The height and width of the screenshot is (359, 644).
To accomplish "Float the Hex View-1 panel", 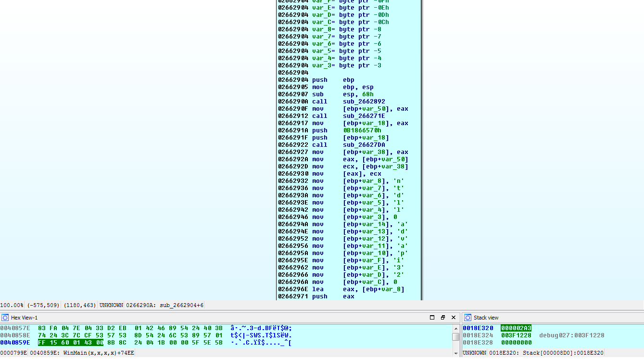I will pos(443,318).
